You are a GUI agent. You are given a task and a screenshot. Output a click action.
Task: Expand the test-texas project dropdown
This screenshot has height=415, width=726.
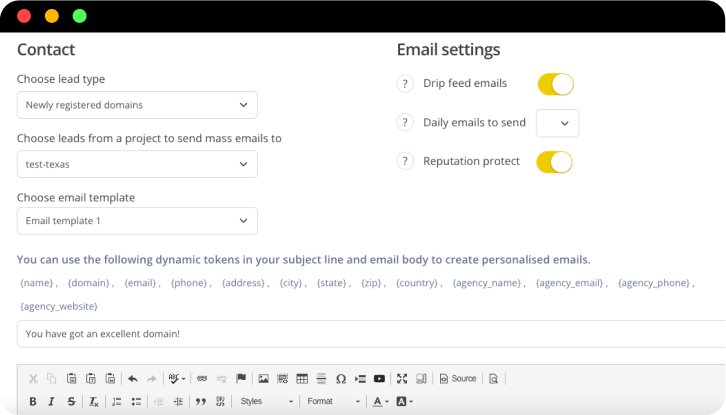(137, 164)
